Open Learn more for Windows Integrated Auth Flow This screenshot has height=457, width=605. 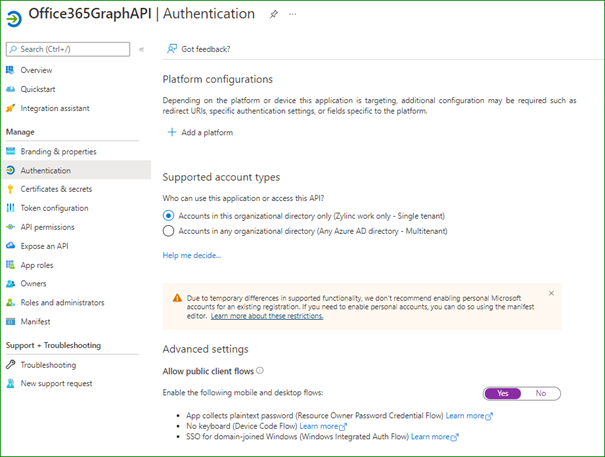coord(434,437)
